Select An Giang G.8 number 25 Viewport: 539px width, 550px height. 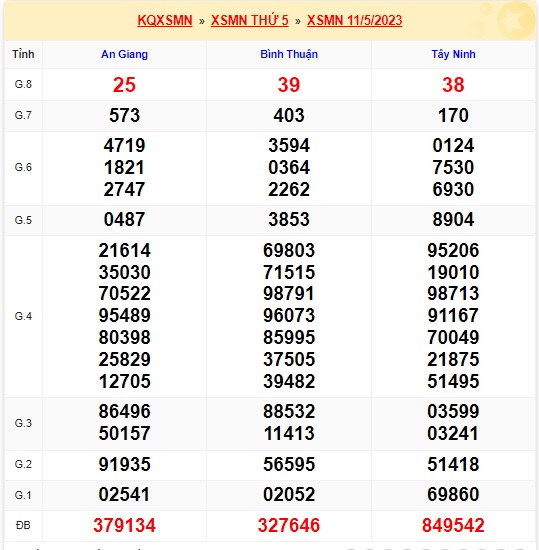click(x=124, y=85)
